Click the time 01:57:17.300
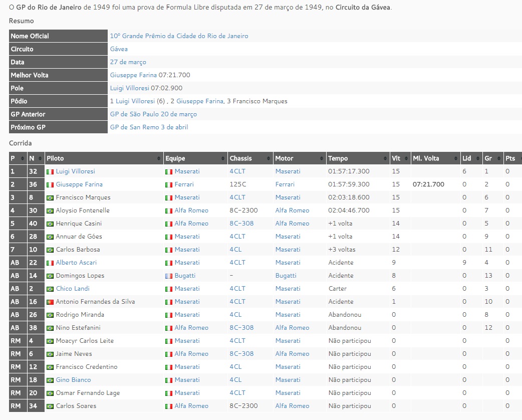This screenshot has width=522, height=420. (349, 171)
